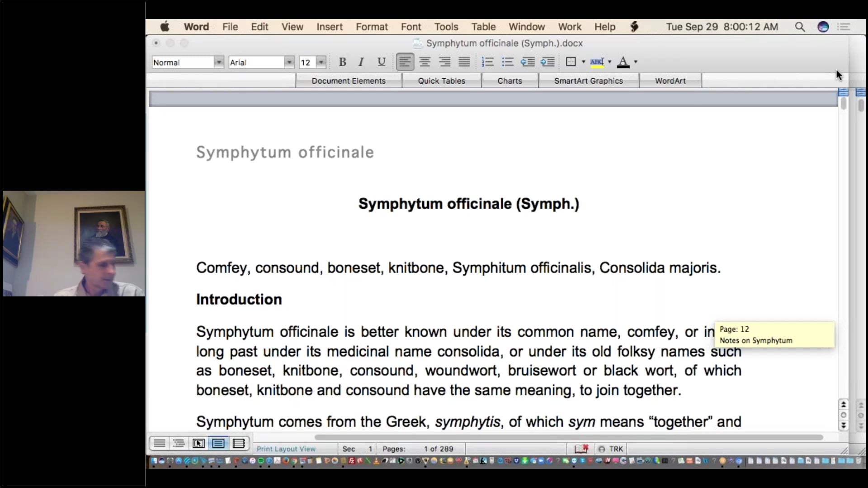Viewport: 868px width, 488px height.
Task: Switch to the SmartArt Graphics tab
Action: (x=588, y=81)
